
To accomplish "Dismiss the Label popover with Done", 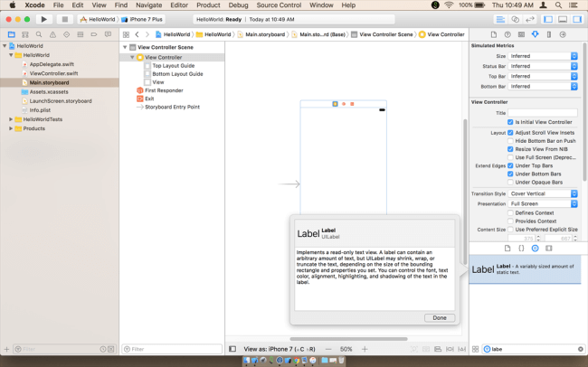I will (x=440, y=317).
